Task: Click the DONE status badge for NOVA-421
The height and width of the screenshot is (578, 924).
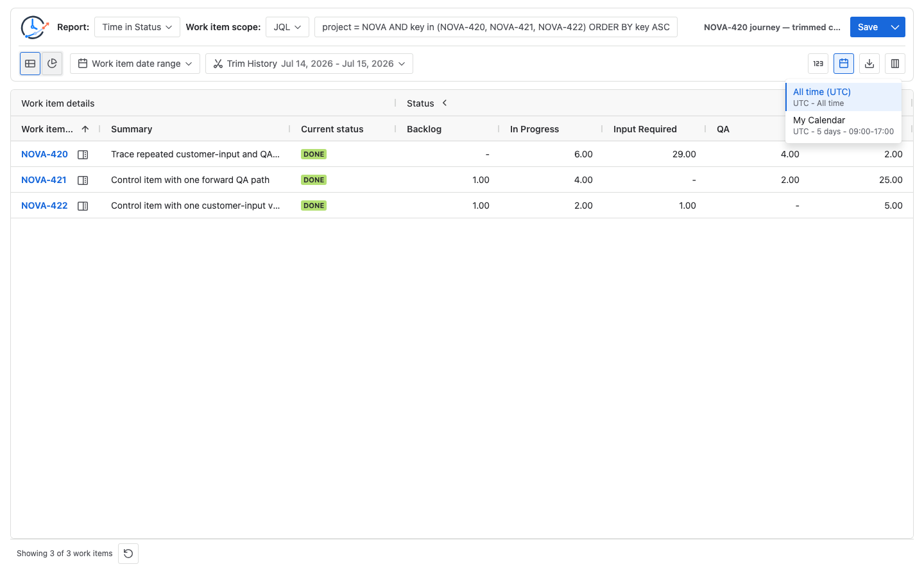Action: [314, 180]
